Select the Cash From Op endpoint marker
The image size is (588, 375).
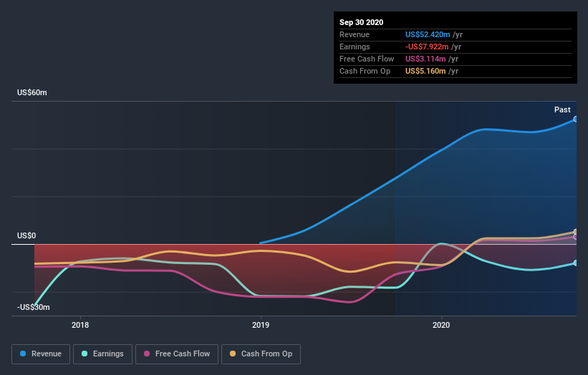pyautogui.click(x=575, y=232)
